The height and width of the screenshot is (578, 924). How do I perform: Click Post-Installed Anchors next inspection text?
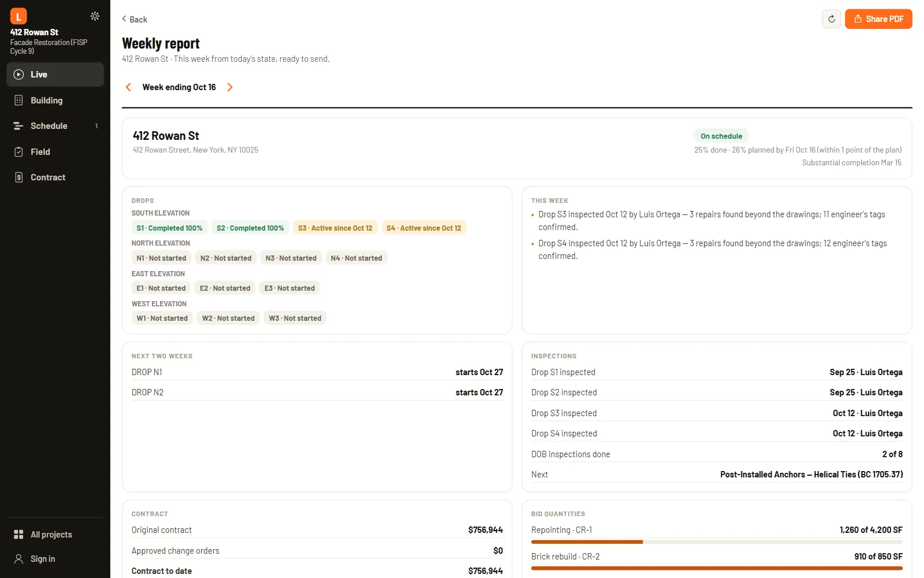[x=811, y=475]
